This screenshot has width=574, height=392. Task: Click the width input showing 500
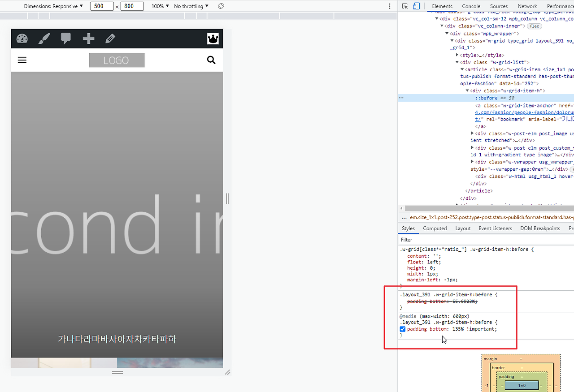pos(101,6)
